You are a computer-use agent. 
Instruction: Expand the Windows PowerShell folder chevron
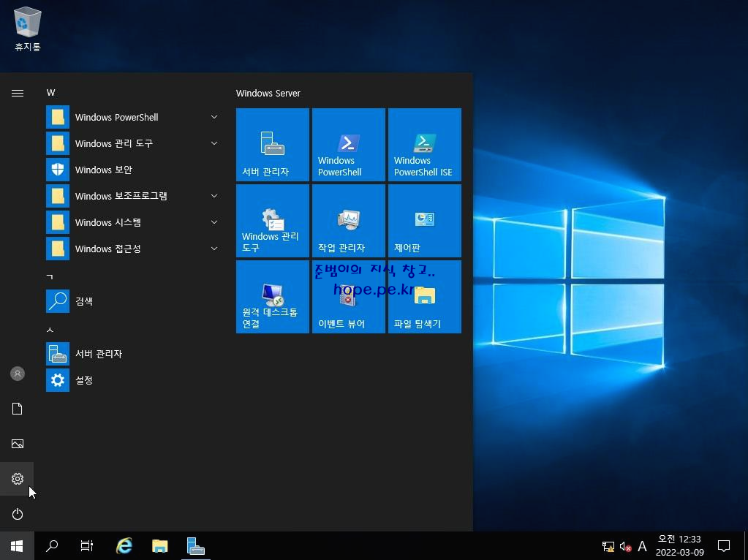pyautogui.click(x=214, y=117)
